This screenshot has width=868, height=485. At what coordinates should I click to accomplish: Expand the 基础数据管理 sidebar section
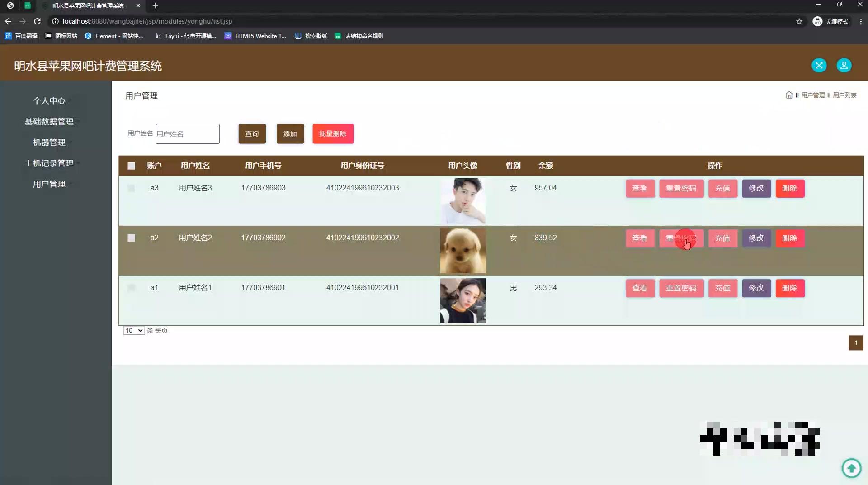(x=49, y=121)
